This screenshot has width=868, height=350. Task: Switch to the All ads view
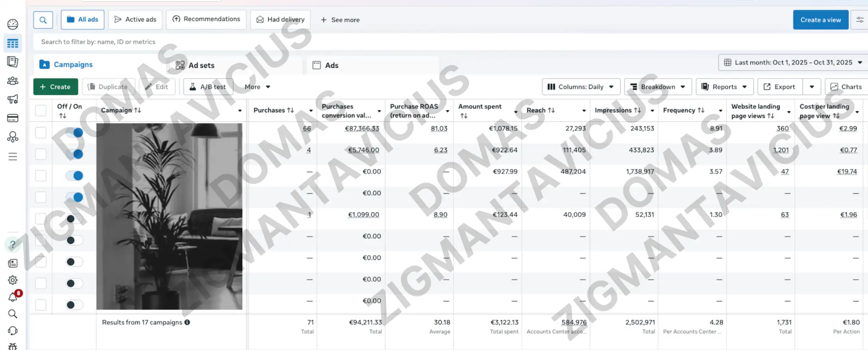point(83,20)
